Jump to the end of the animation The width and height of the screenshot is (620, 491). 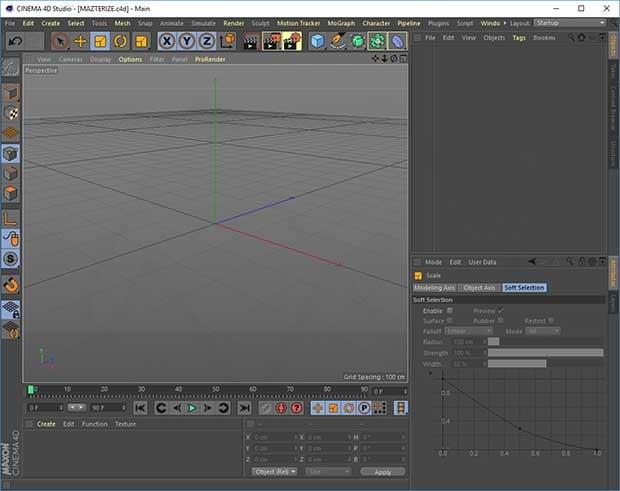click(244, 408)
